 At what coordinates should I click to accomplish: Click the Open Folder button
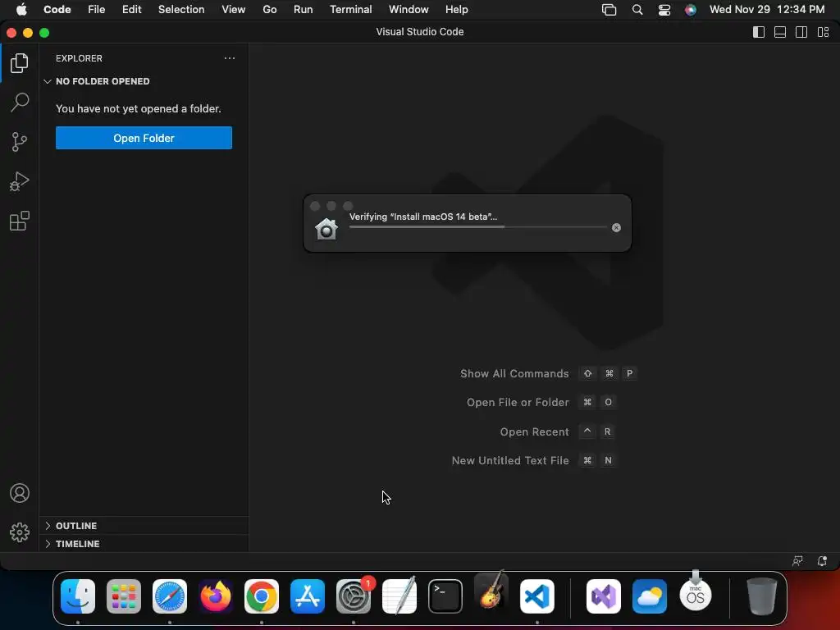pyautogui.click(x=144, y=138)
